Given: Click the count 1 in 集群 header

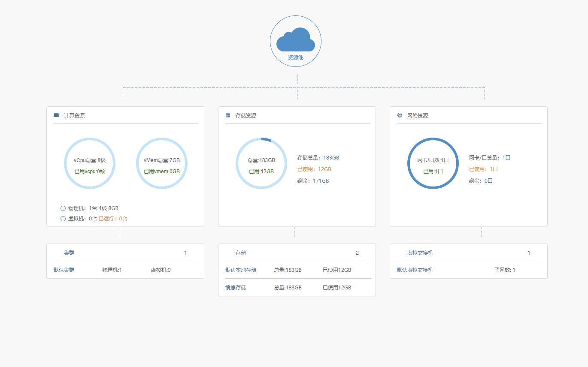Looking at the screenshot, I should click(x=185, y=253).
